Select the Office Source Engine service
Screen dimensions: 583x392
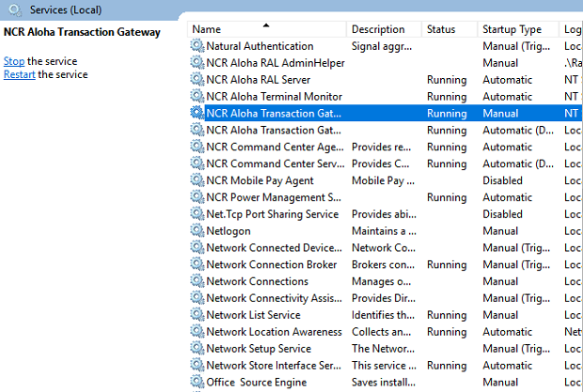(257, 383)
